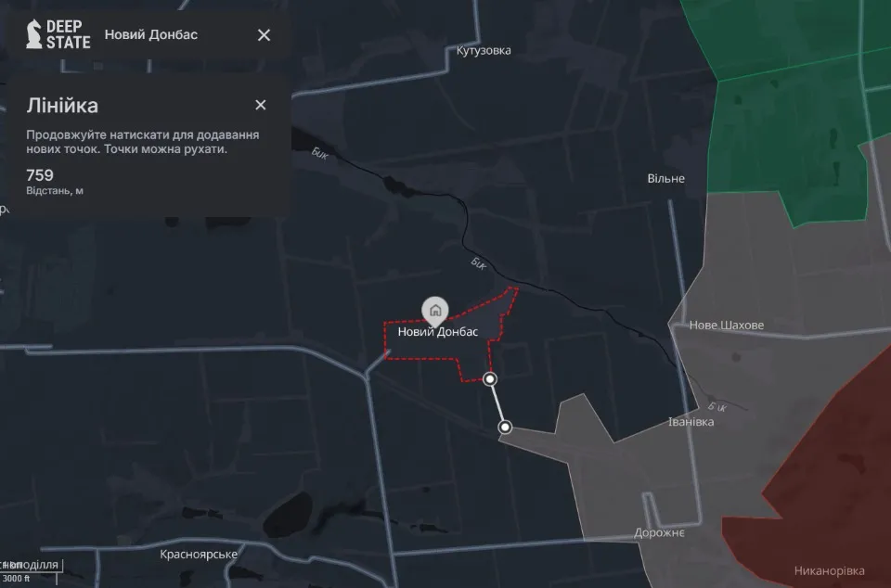Select the upper ruler point near red border
The width and height of the screenshot is (891, 588).
pyautogui.click(x=490, y=378)
